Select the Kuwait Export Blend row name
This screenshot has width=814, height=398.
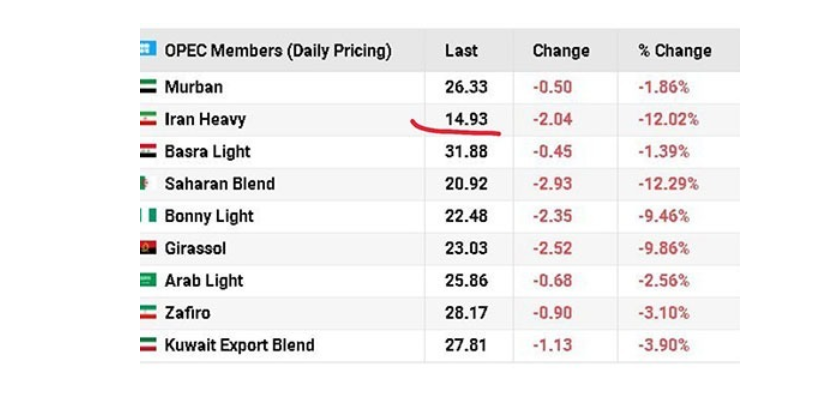239,345
